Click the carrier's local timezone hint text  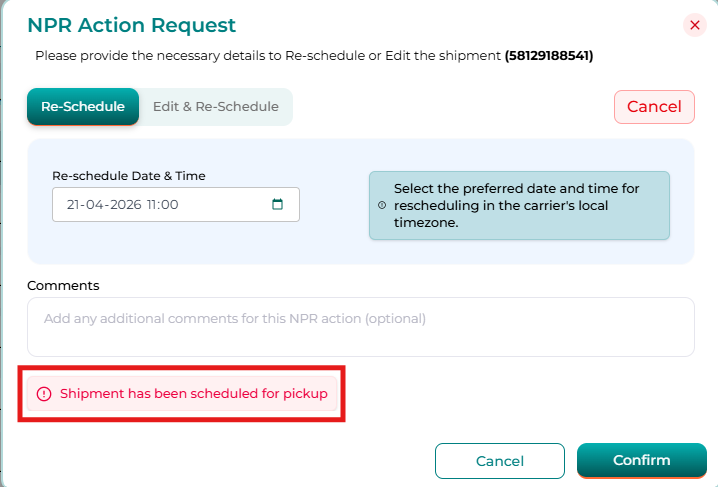(516, 205)
